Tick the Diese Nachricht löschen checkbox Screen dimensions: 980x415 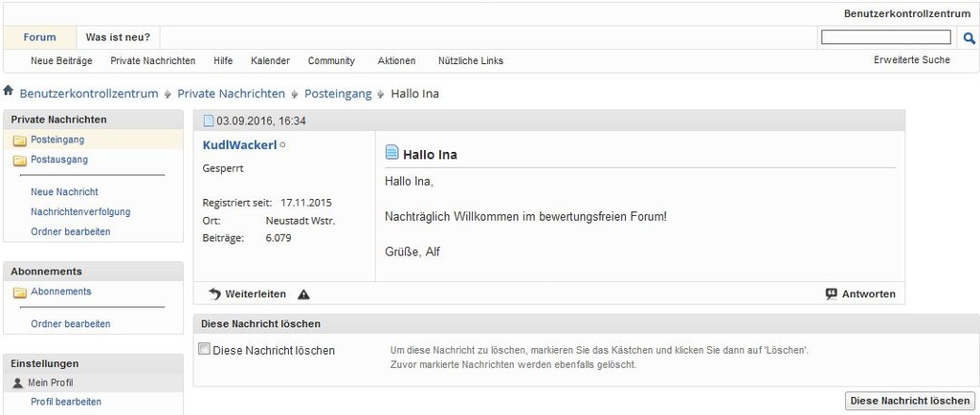[204, 349]
